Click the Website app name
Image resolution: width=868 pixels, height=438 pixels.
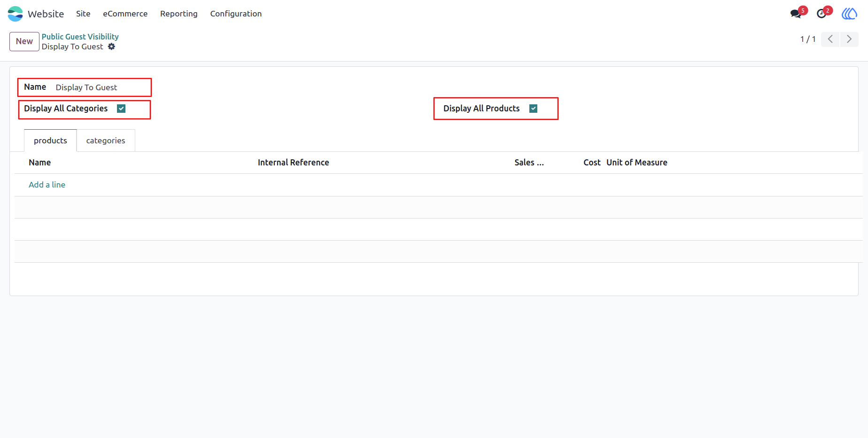click(x=46, y=14)
